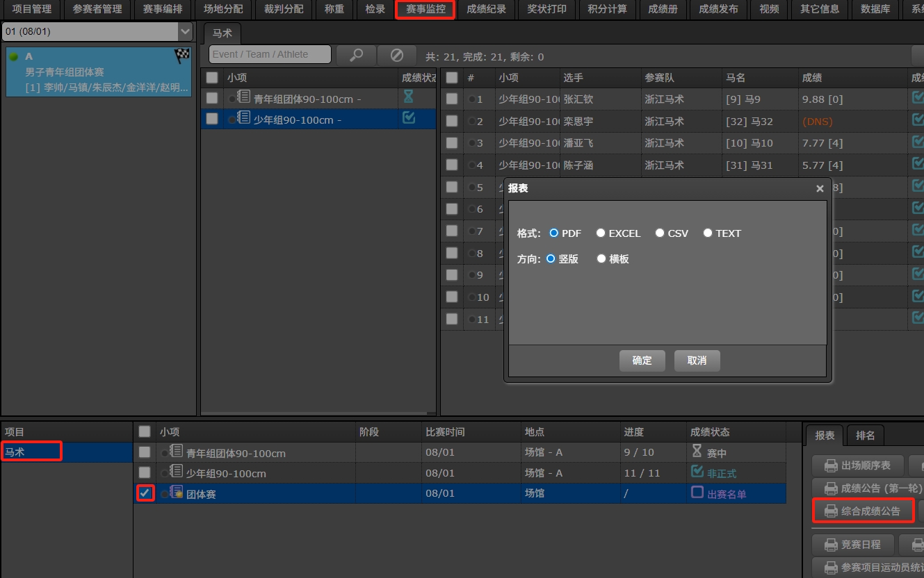
Task: Click the clear filter circle-slash icon
Action: pos(396,55)
